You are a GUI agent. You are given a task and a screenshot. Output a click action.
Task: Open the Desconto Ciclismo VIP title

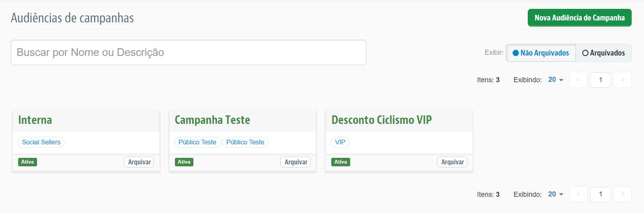coord(381,120)
